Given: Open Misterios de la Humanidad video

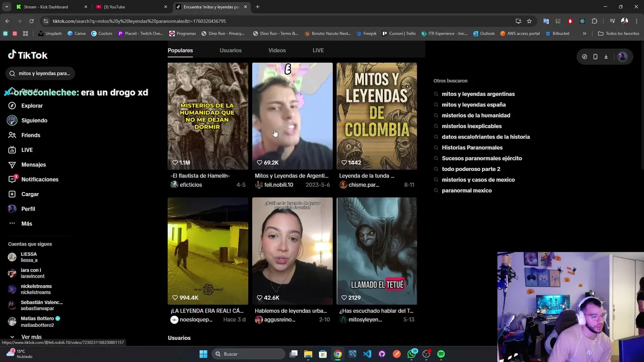Looking at the screenshot, I should 208,116.
